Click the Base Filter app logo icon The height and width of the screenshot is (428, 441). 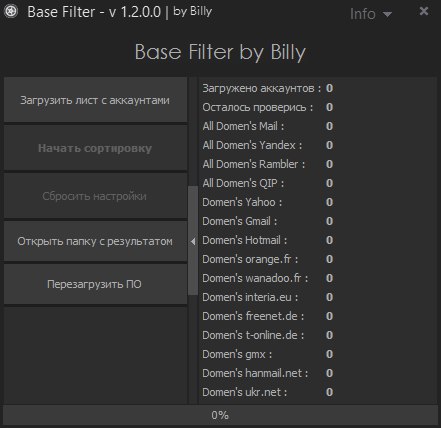(x=11, y=12)
